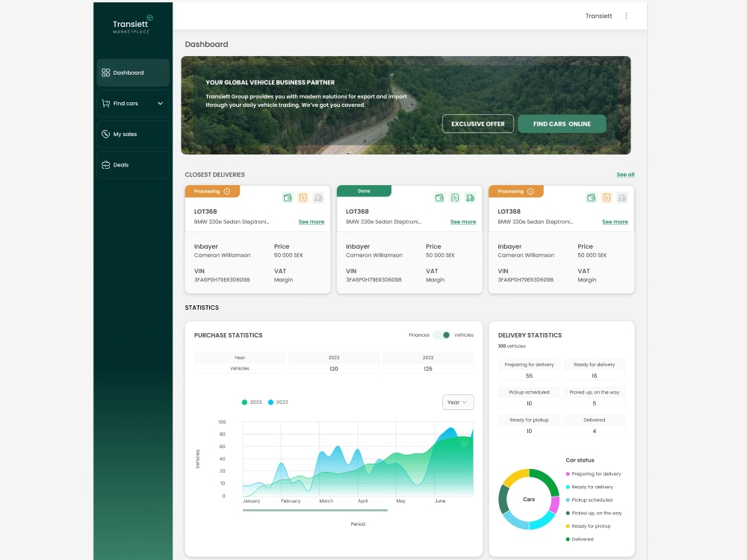
Task: Toggle the 2023 series in chart legend
Action: coord(252,402)
